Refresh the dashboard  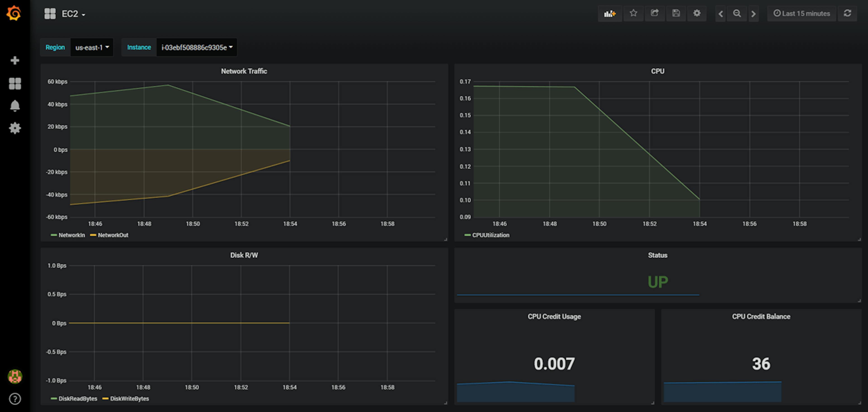click(x=847, y=14)
